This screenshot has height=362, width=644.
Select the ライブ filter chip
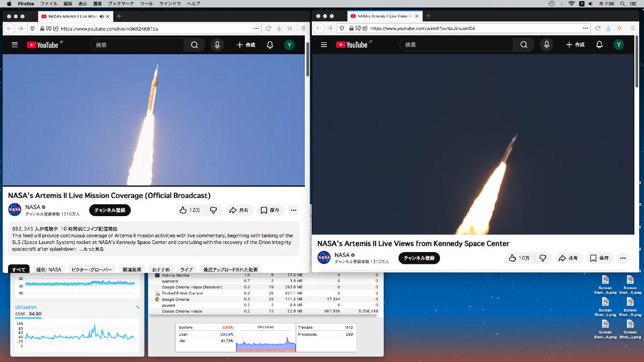click(186, 270)
